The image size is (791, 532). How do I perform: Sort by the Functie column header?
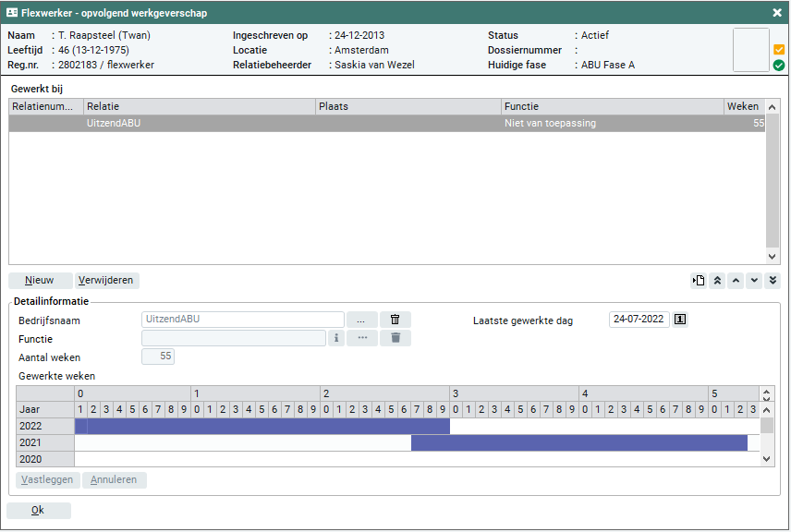pos(612,107)
